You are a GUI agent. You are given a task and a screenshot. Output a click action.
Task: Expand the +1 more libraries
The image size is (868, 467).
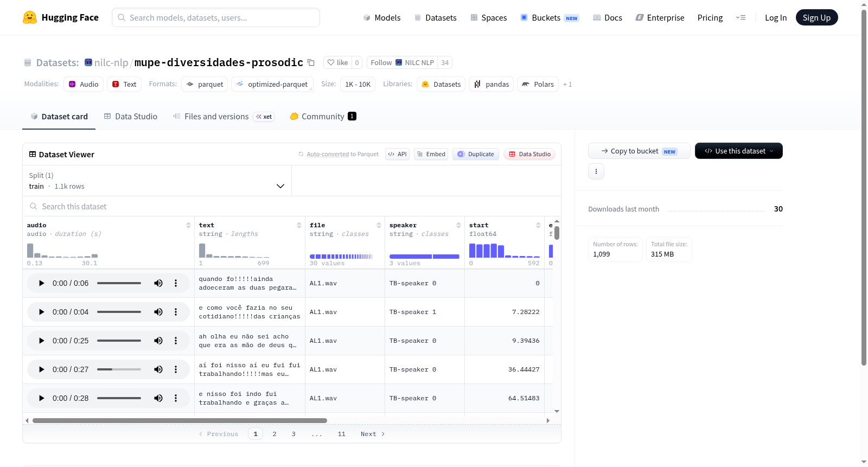click(x=567, y=84)
